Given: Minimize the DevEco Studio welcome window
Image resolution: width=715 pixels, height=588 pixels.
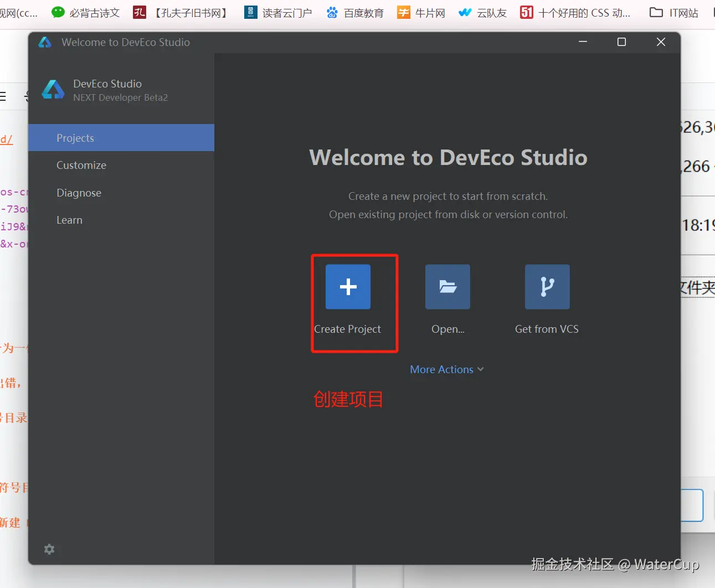Looking at the screenshot, I should 583,42.
